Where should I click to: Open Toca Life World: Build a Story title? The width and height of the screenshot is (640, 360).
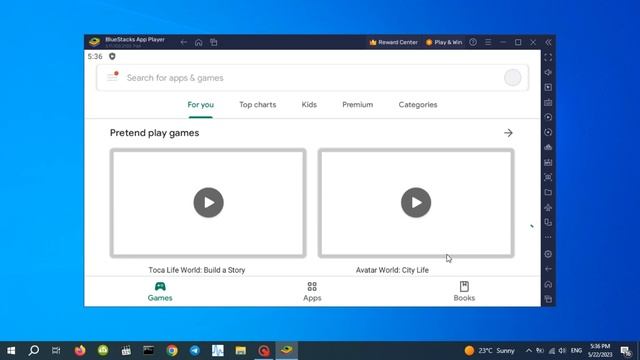pos(197,270)
